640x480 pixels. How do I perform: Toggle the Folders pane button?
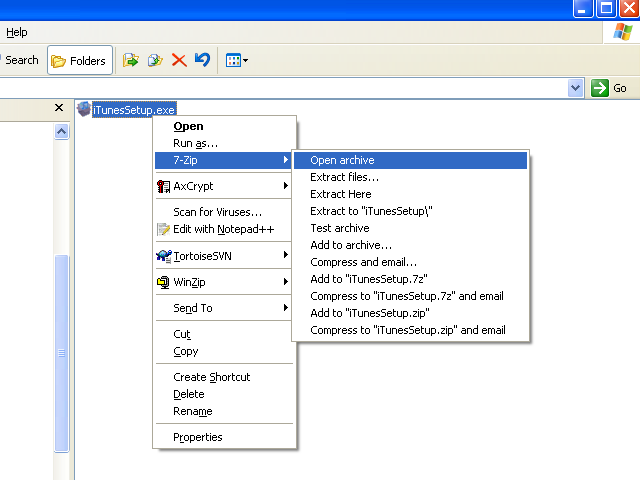point(79,61)
